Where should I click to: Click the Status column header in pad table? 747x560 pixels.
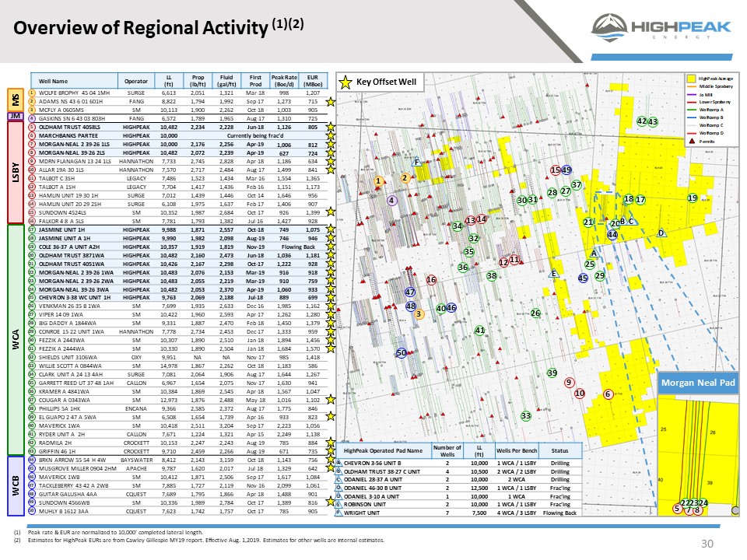point(559,450)
